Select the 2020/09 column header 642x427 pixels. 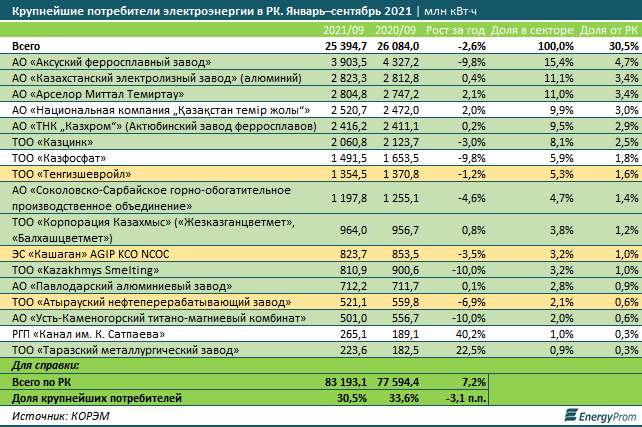395,30
